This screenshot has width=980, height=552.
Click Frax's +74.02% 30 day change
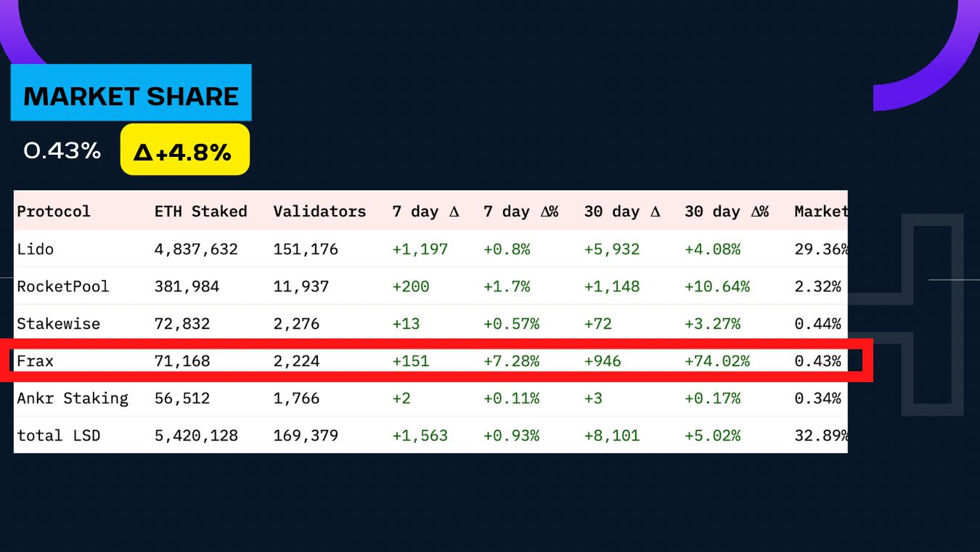coord(716,360)
